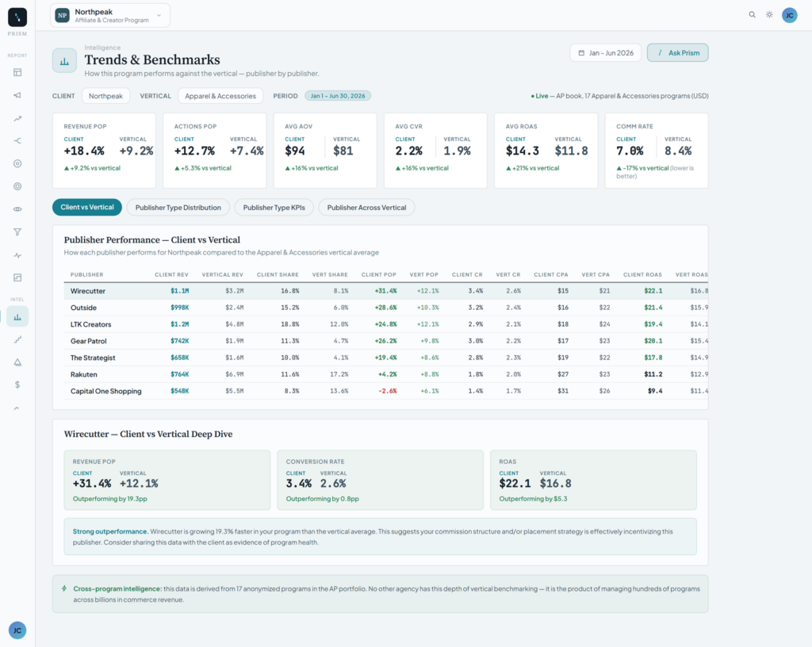The width and height of the screenshot is (812, 647).
Task: Open the dashboard layout icon in sidebar
Action: point(17,72)
